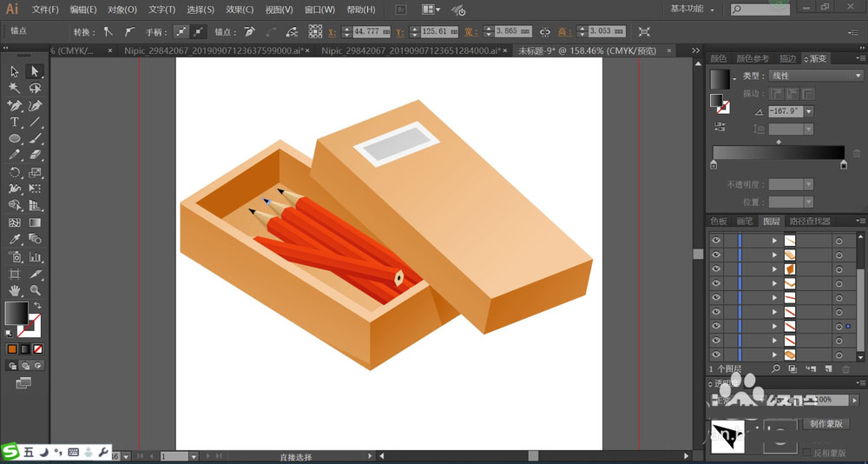Click create new layer icon
Screen dimensions: 868x464
click(x=829, y=368)
